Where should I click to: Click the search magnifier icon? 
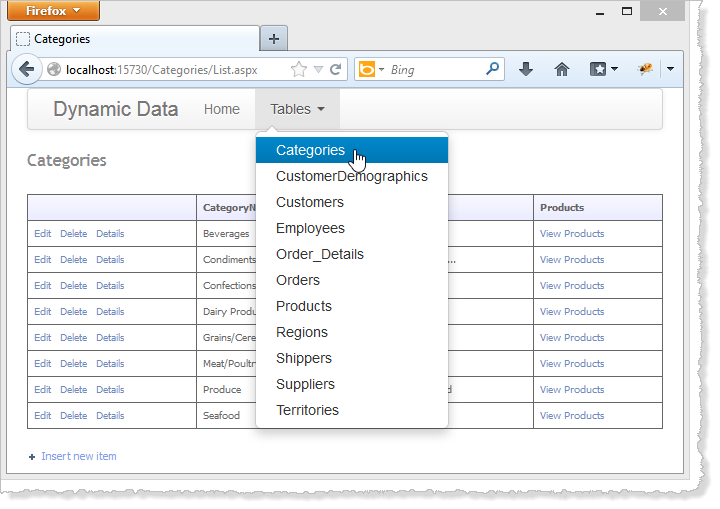click(x=492, y=69)
